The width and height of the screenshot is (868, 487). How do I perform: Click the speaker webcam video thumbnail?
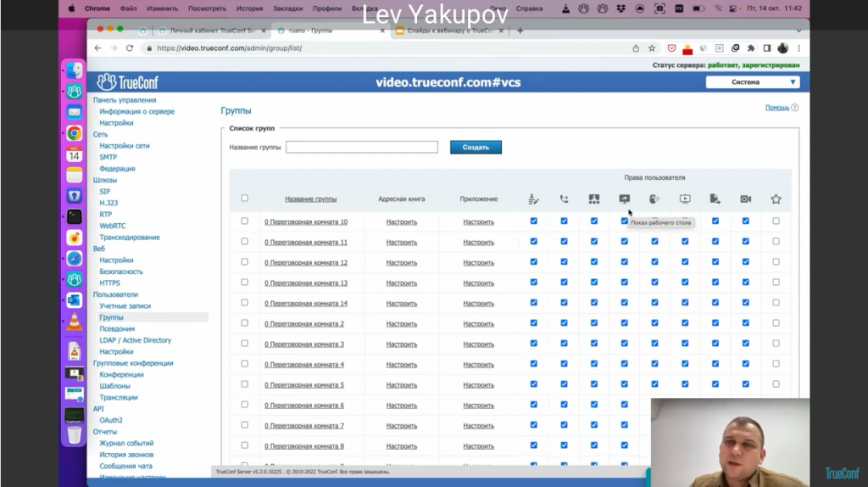coord(730,443)
